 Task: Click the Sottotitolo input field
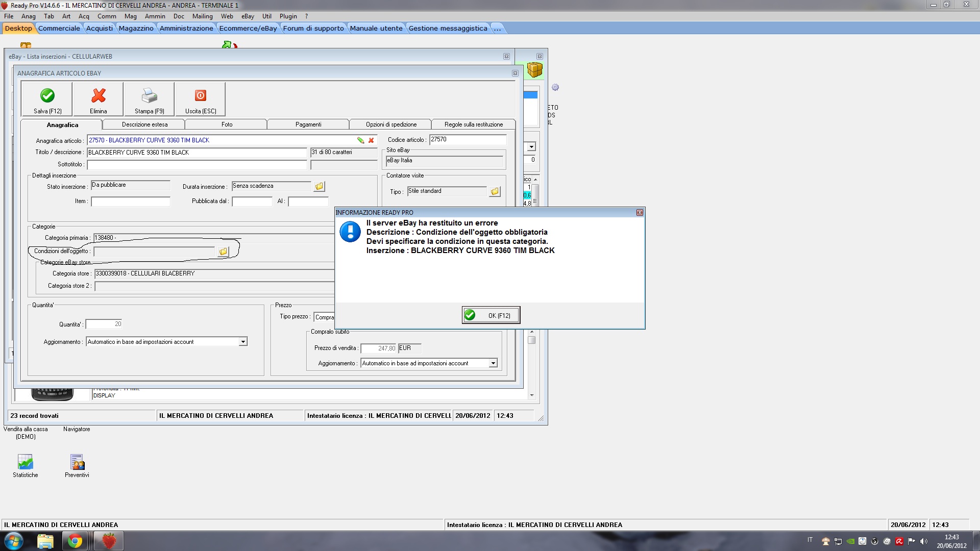pyautogui.click(x=197, y=165)
